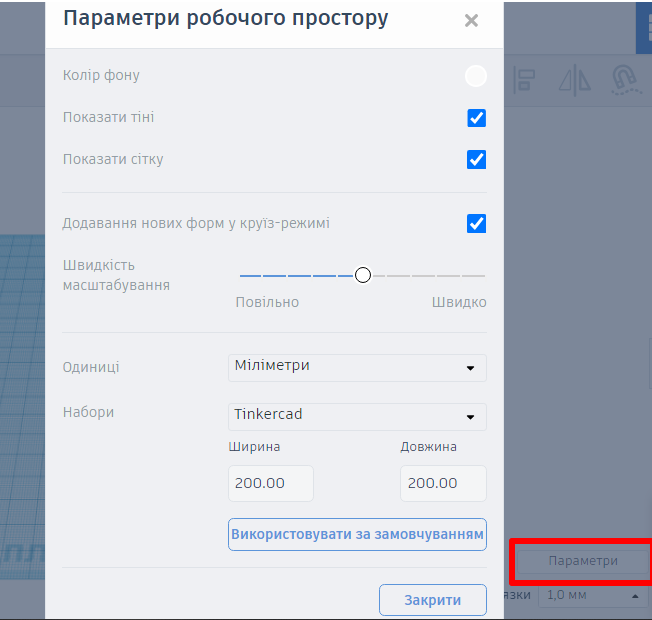This screenshot has width=652, height=620.
Task: Click the magnet Cruise mode icon
Action: point(623,79)
